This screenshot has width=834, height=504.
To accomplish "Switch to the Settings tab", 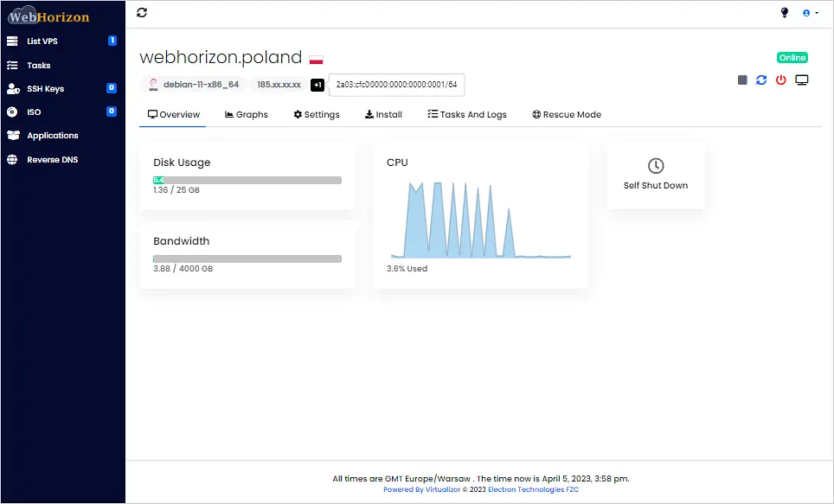I will pyautogui.click(x=317, y=114).
